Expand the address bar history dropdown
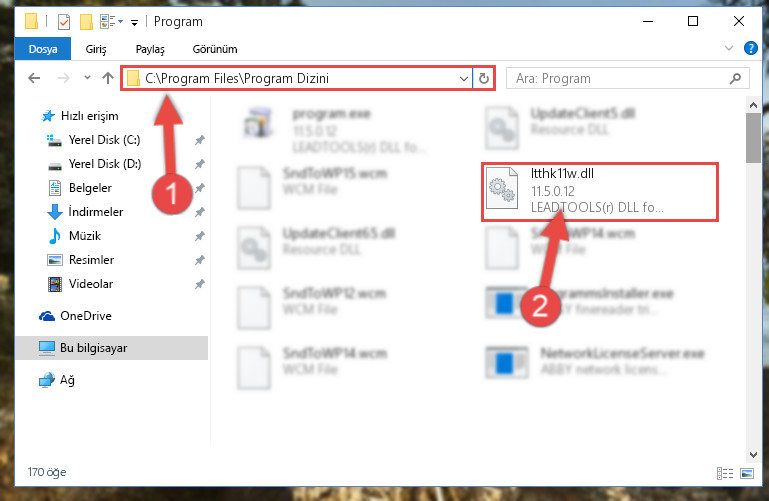Screen dimensions: 769x501 [463, 78]
